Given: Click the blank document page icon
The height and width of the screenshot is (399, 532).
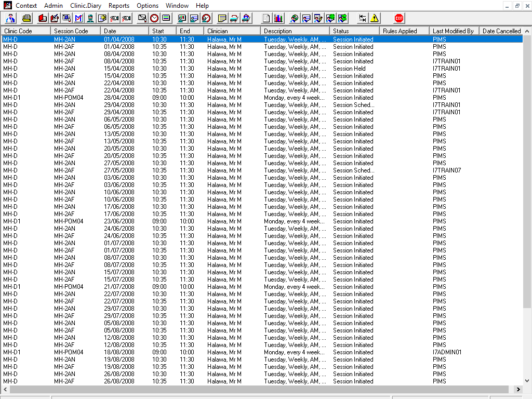Looking at the screenshot, I should point(267,18).
